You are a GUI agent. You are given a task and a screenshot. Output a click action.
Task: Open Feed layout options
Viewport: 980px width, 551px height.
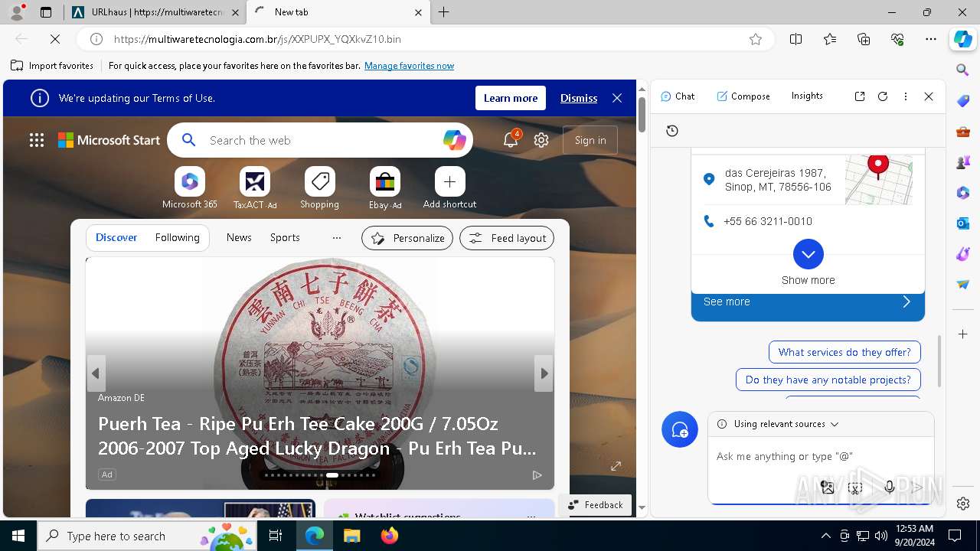tap(507, 238)
